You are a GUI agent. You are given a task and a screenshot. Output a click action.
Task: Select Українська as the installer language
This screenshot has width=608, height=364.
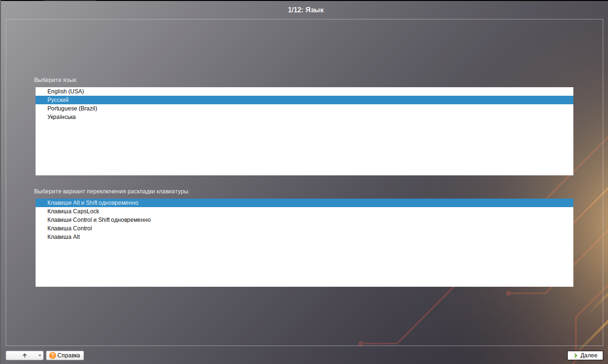pyautogui.click(x=61, y=117)
